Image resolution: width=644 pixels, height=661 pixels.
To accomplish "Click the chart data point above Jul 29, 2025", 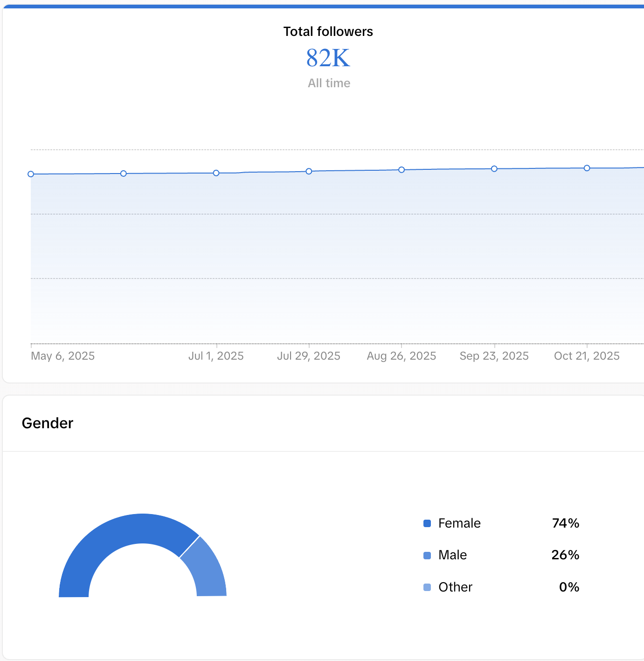I will tap(309, 171).
